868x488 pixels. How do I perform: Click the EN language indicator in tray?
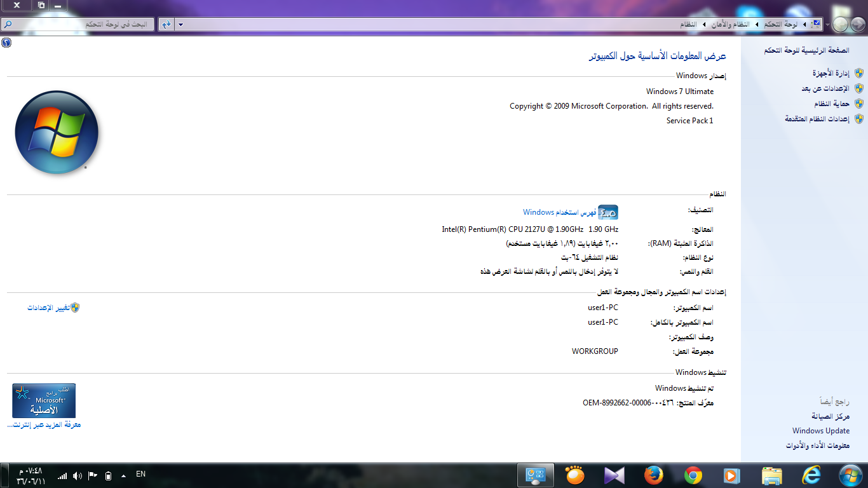(141, 474)
